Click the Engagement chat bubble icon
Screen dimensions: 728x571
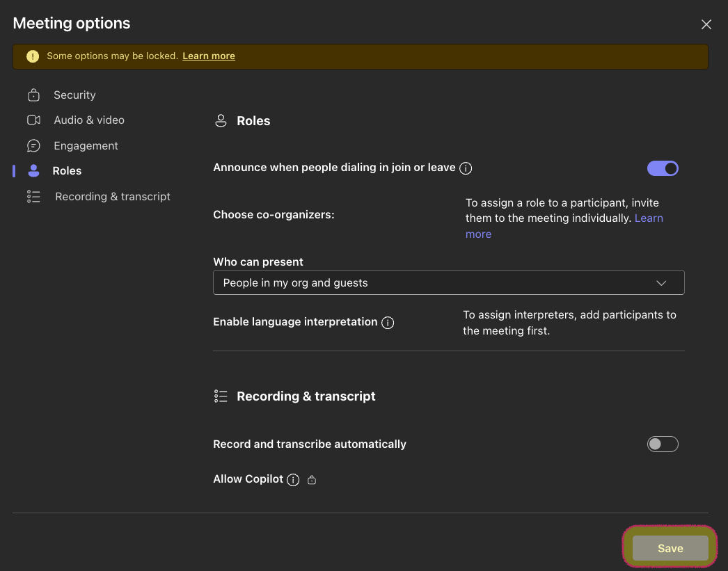pos(33,146)
